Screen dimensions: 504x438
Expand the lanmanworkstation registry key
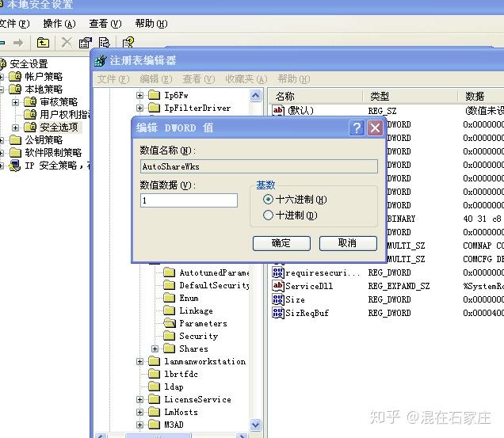pos(139,362)
